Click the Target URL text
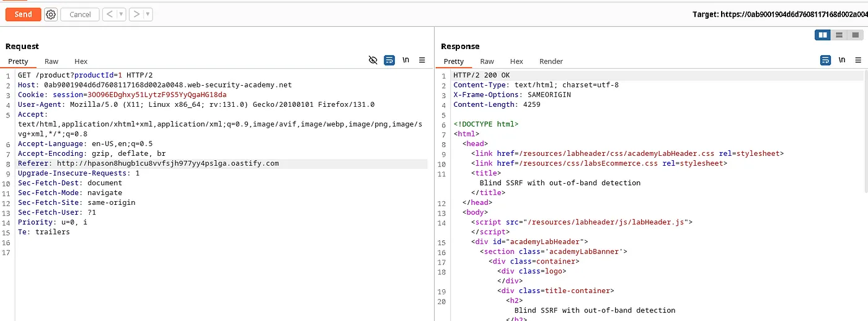The width and height of the screenshot is (868, 321). 780,14
